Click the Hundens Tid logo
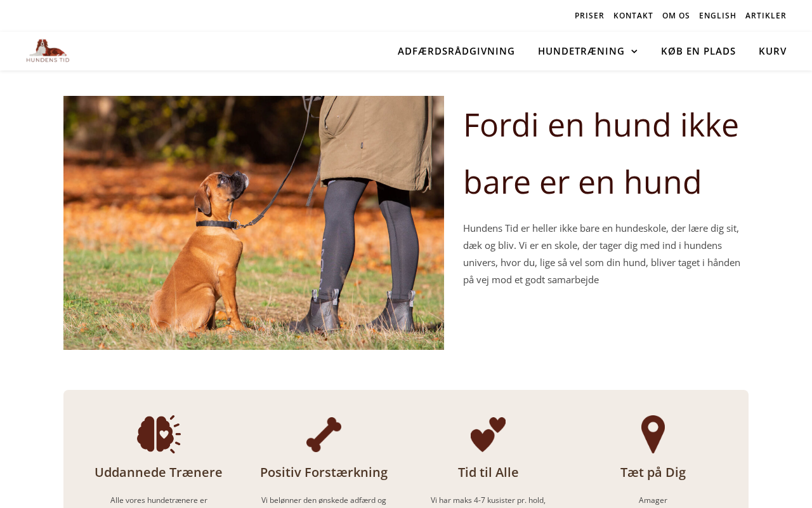Image resolution: width=812 pixels, height=508 pixels. coord(48,51)
